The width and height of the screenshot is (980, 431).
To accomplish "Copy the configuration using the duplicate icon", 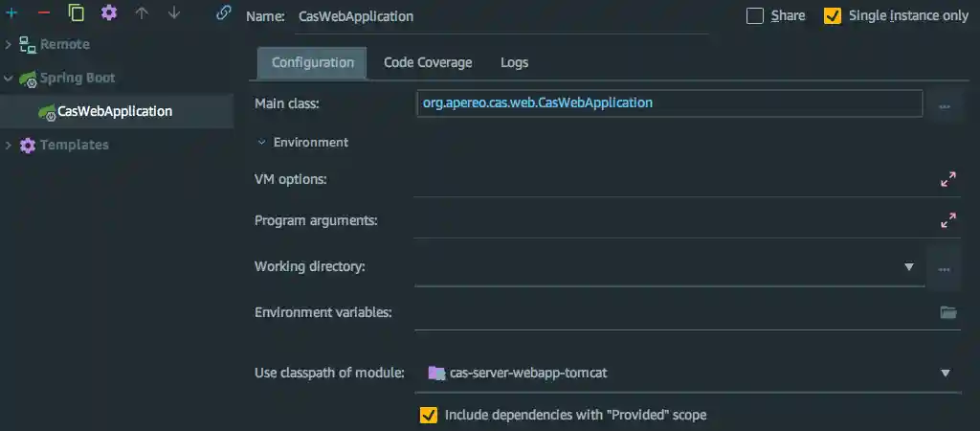I will (x=77, y=13).
